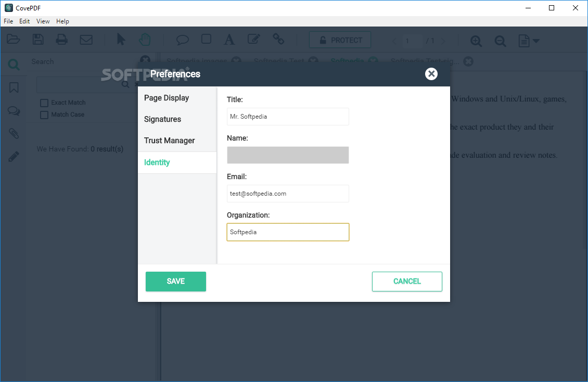Viewport: 588px width, 382px height.
Task: Select the edit note pencil tool
Action: pos(254,39)
